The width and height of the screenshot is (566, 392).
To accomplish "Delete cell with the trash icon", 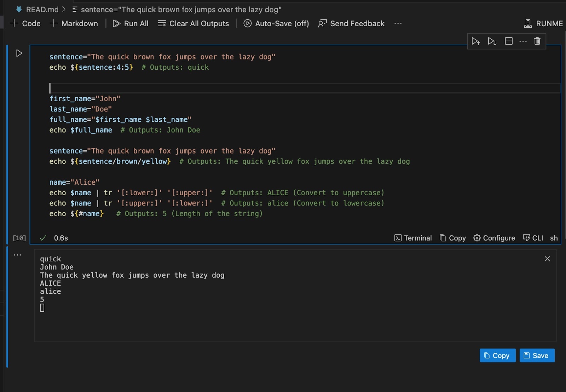I will pyautogui.click(x=537, y=41).
